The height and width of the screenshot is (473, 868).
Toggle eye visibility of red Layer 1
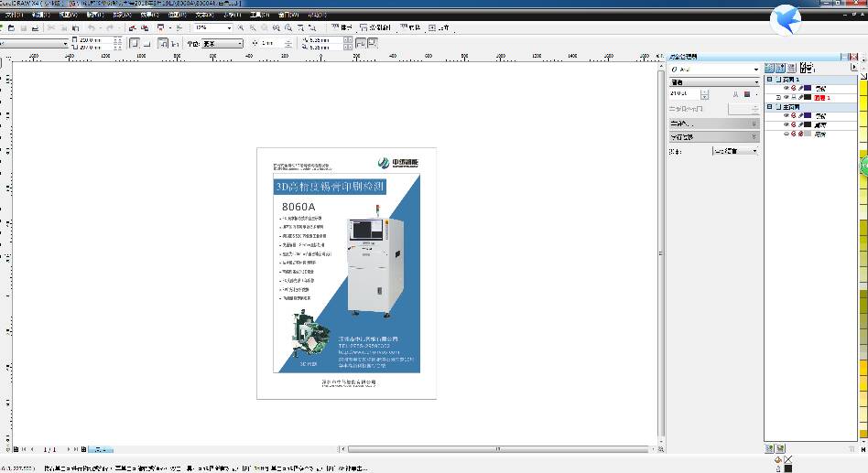tap(787, 97)
